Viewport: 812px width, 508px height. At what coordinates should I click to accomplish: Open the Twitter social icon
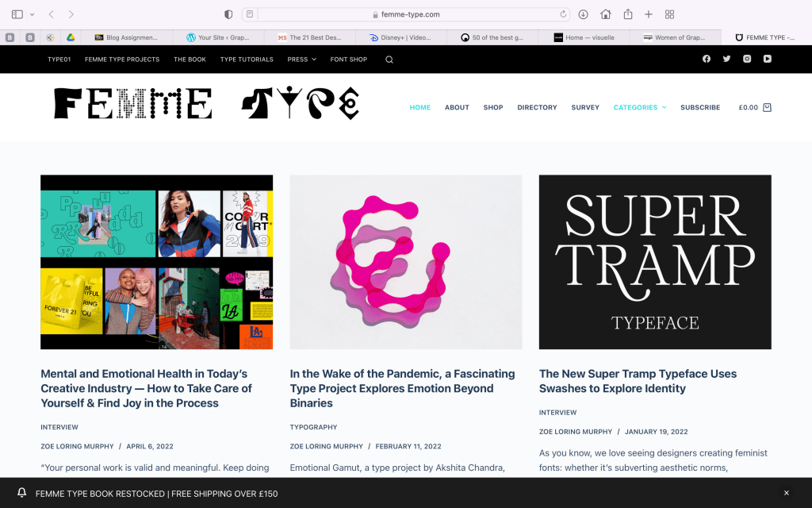726,59
